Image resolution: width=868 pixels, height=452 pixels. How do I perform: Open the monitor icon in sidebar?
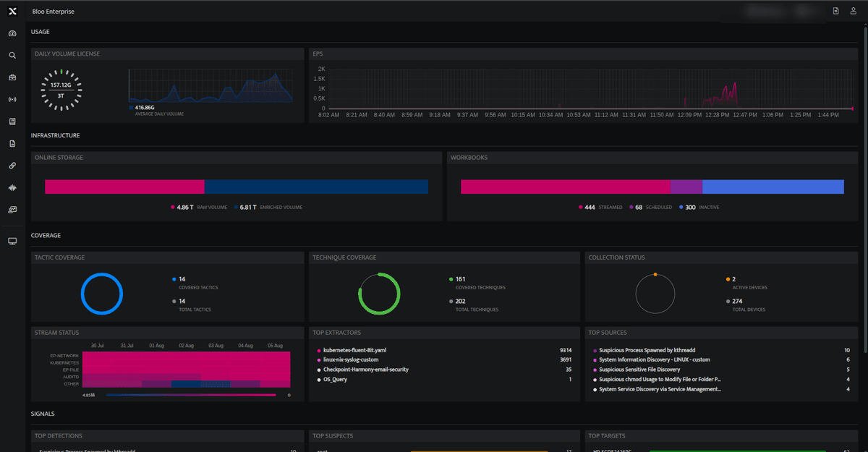12,241
